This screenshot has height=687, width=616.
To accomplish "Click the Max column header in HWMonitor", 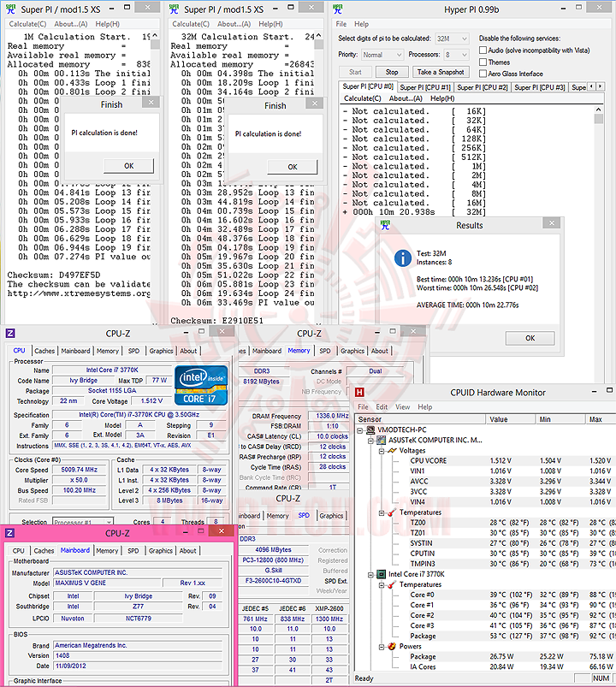I will coord(601,419).
